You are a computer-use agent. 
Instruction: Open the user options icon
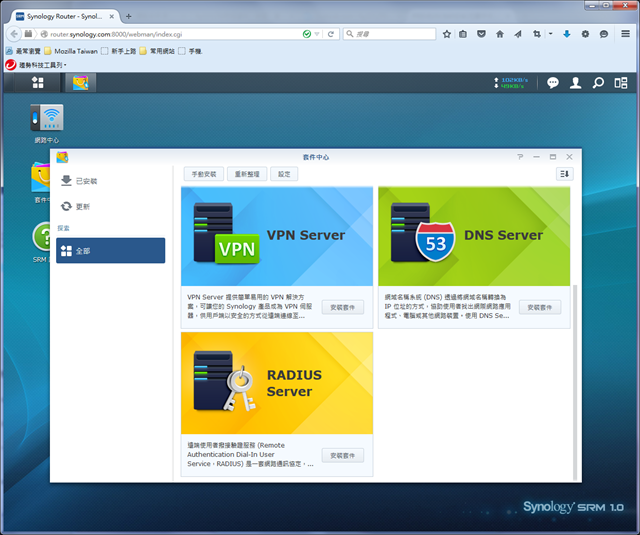[x=576, y=83]
